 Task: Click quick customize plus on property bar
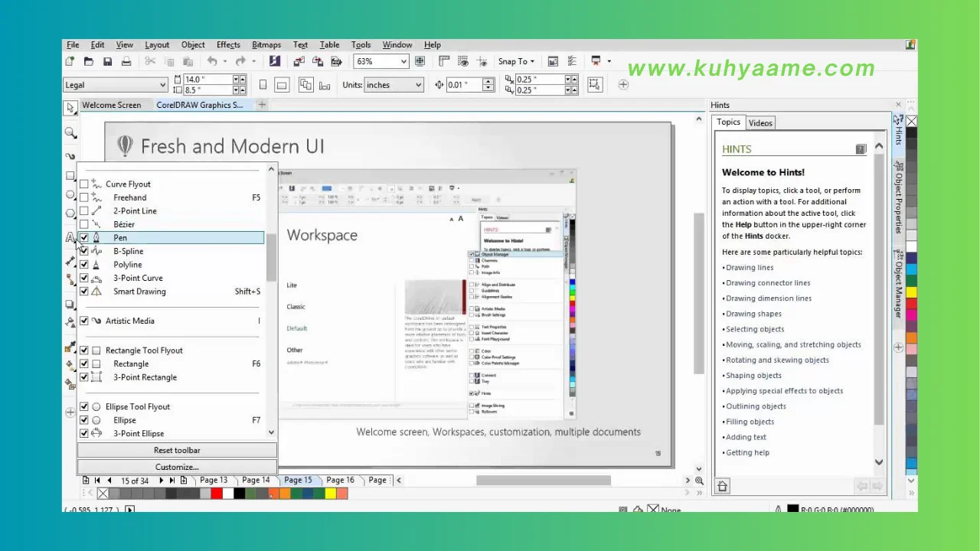click(623, 85)
